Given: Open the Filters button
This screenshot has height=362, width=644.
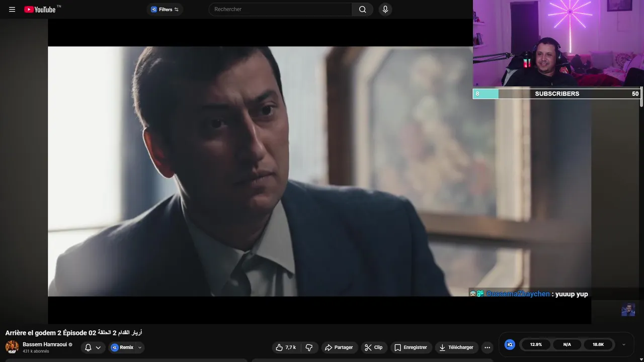Looking at the screenshot, I should tap(165, 9).
